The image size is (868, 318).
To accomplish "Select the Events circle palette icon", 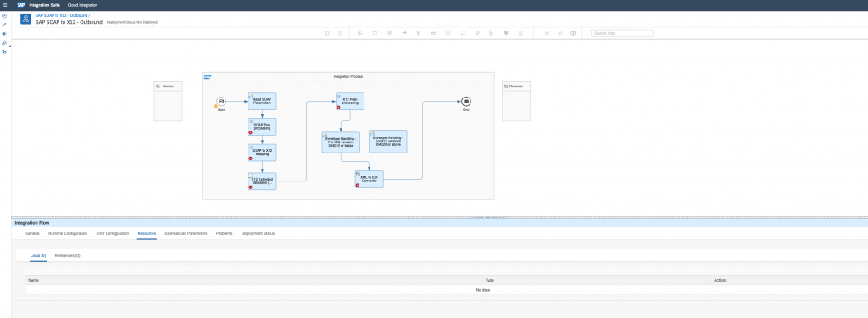I will [x=389, y=33].
